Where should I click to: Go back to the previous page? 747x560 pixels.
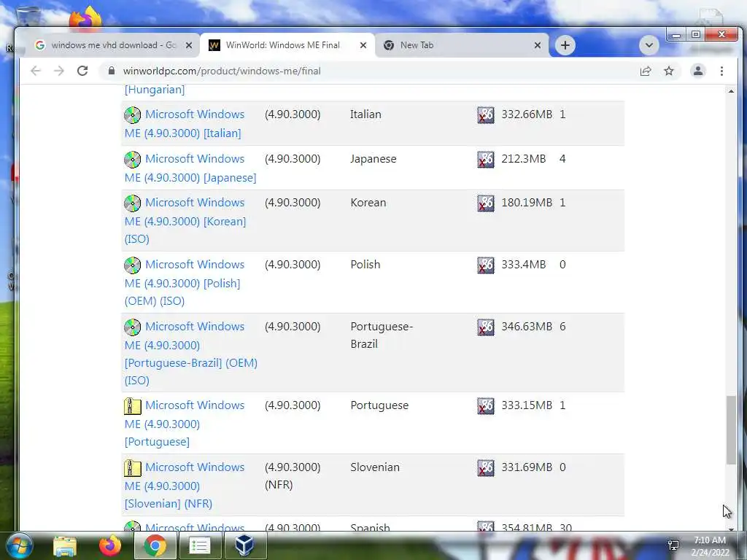[36, 71]
